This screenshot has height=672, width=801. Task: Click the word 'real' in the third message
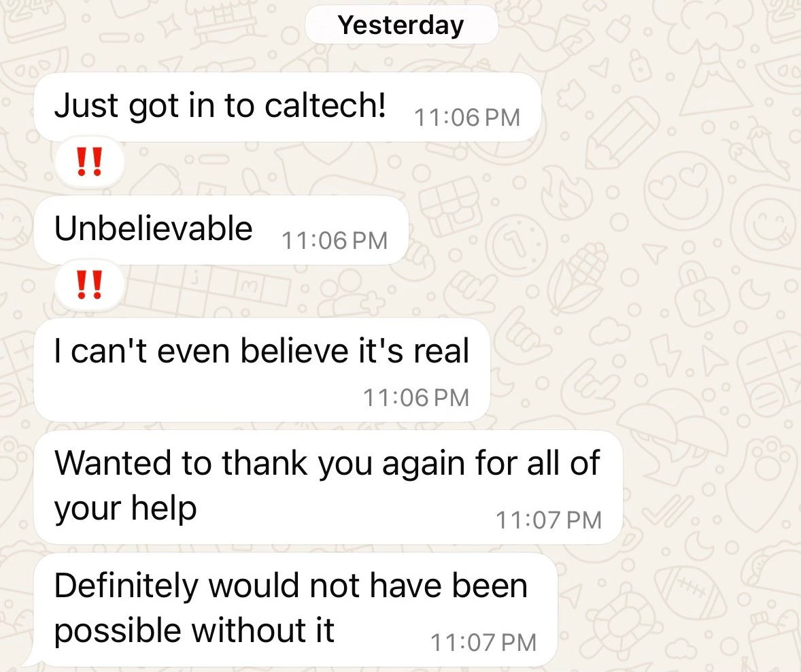click(x=441, y=351)
